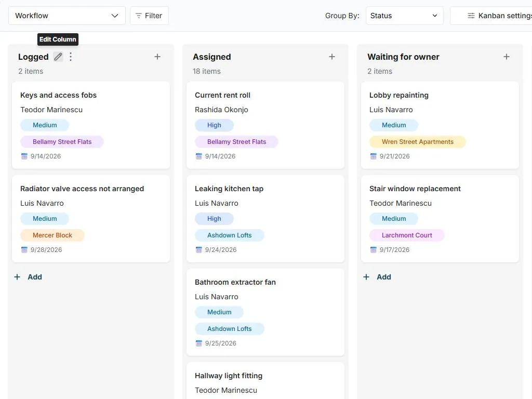Click Ashdown Lofts tag on Bathroom extractor fan

coord(229,329)
